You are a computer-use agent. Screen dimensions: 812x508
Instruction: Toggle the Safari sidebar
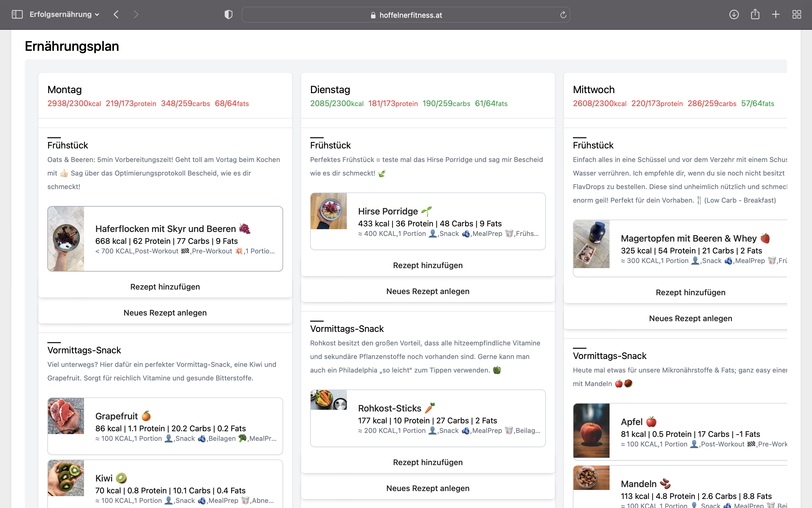coord(17,14)
